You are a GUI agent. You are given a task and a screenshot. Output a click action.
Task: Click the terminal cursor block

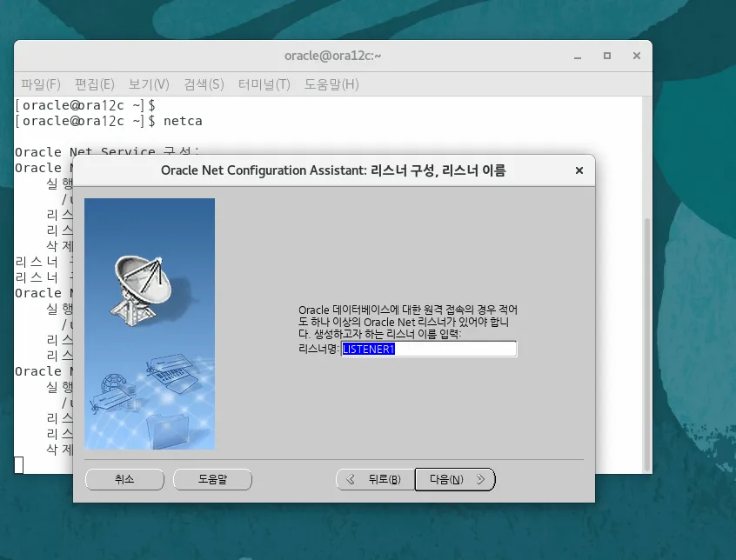[19, 465]
